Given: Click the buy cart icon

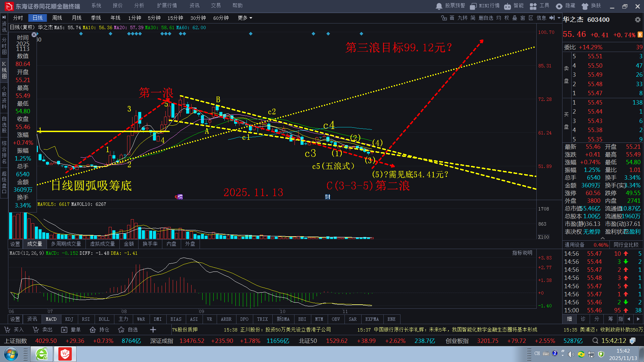Looking at the screenshot, I should pos(7,330).
